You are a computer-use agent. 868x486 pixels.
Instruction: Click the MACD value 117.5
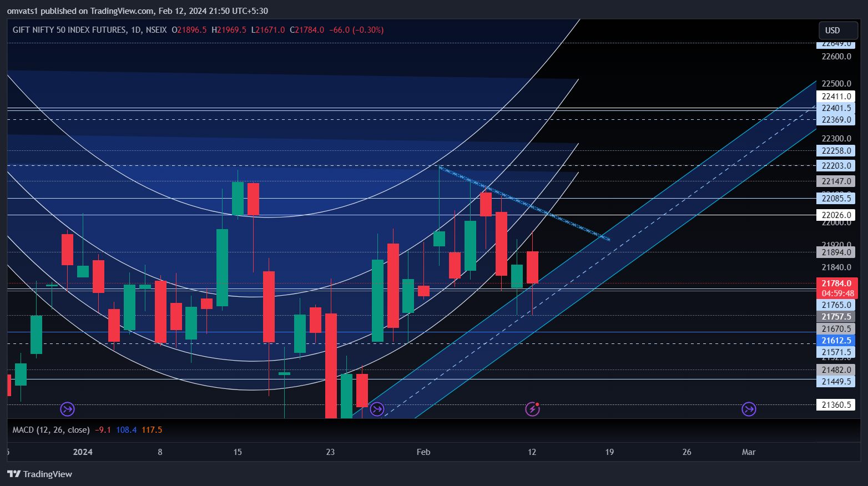click(x=152, y=430)
